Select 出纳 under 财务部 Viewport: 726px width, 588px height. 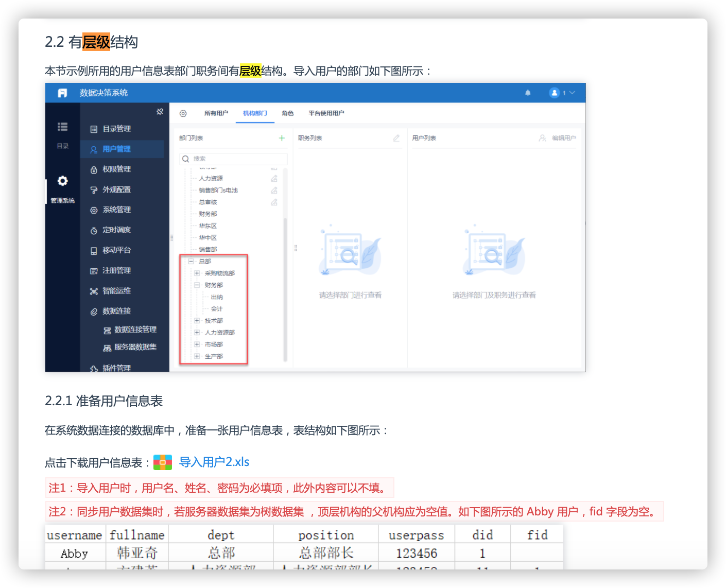click(217, 297)
